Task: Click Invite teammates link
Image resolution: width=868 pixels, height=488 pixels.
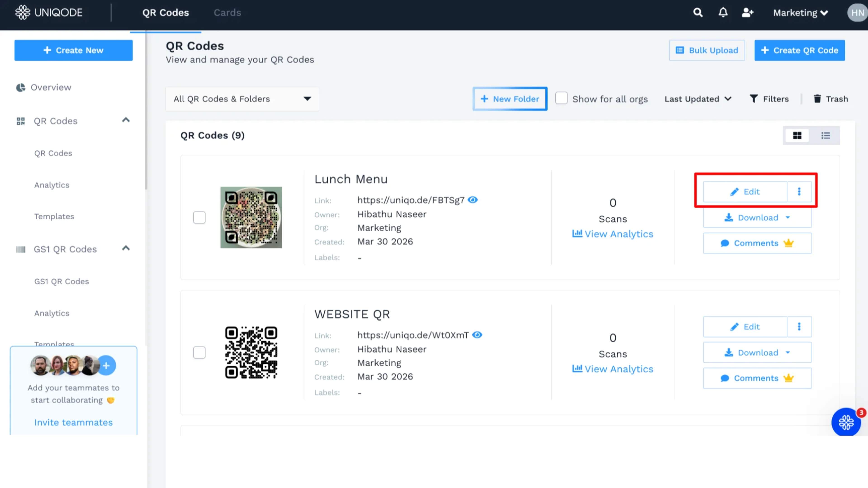Action: point(73,423)
